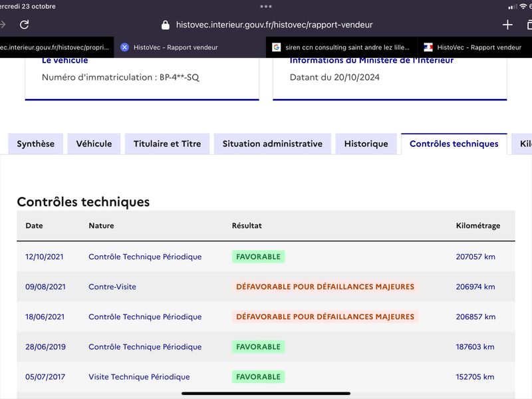This screenshot has height=399, width=532.
Task: Click Visite Technique Périodique entry
Action: [x=139, y=377]
